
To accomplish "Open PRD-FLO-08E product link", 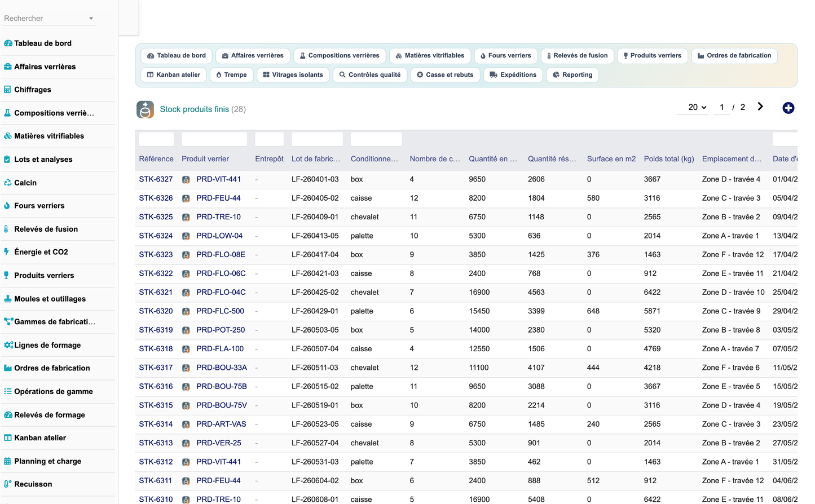I will 221,255.
